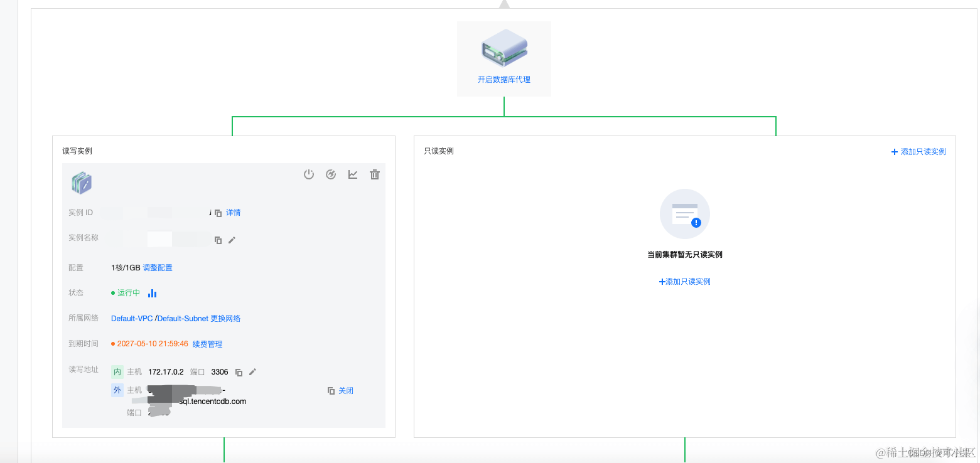This screenshot has width=980, height=463.
Task: Click the power icon on the read-write instance
Action: (x=309, y=174)
